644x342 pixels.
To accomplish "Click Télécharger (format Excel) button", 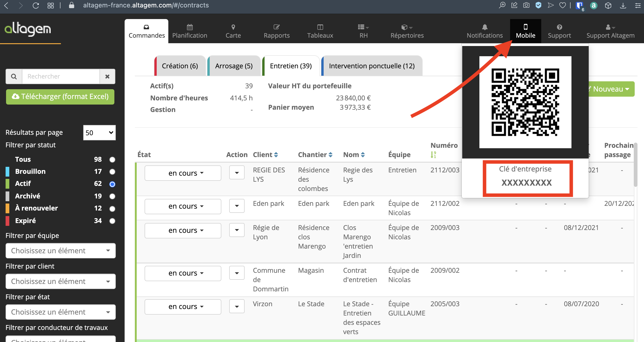I will pos(60,97).
